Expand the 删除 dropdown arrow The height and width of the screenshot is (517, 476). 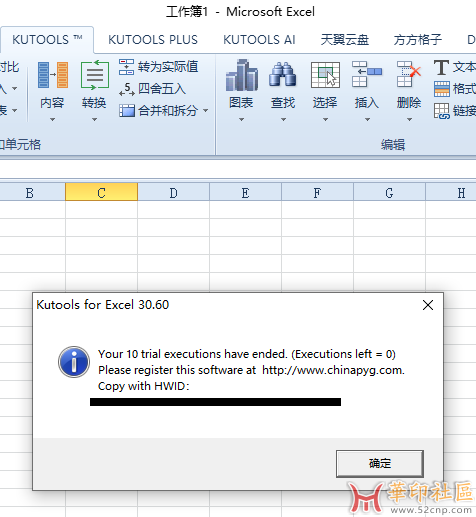coord(409,119)
